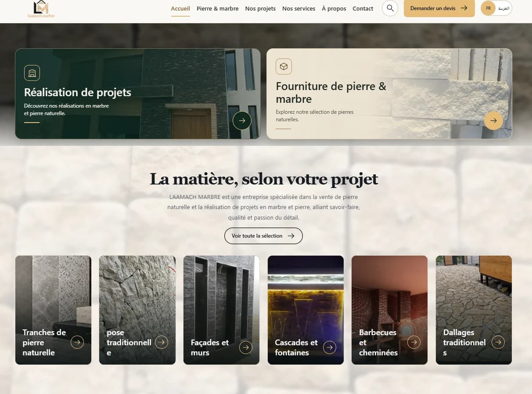Open the Pierre & marbre menu
Screen dimensions: 532x394
[x=218, y=8]
